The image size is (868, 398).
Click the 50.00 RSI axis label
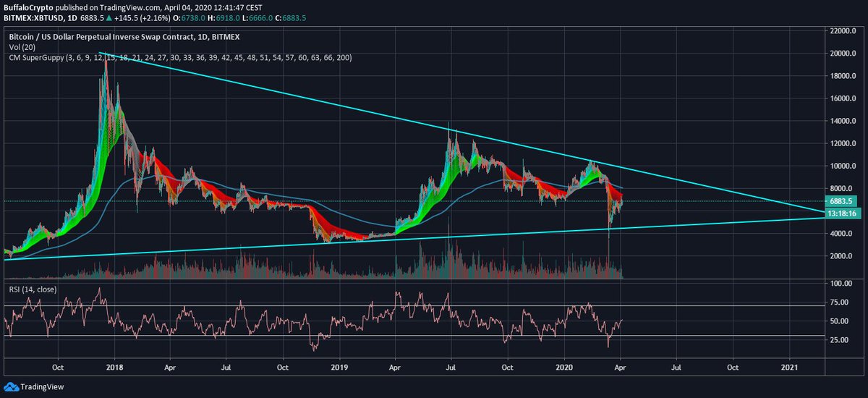coord(840,321)
